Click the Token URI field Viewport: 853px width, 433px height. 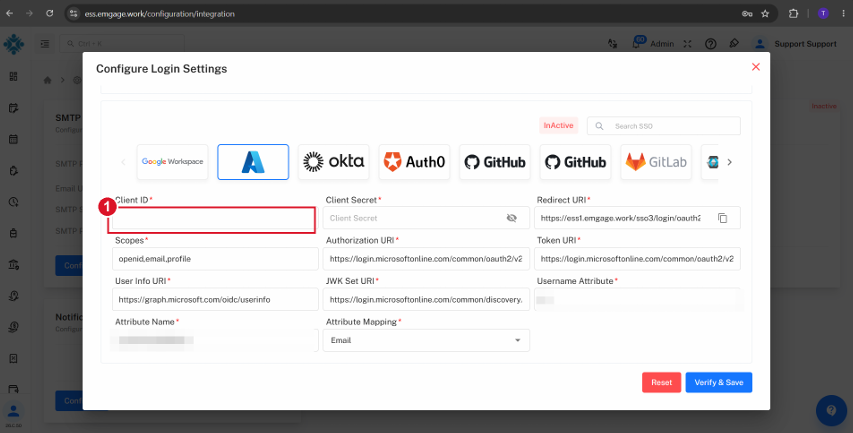pyautogui.click(x=637, y=259)
